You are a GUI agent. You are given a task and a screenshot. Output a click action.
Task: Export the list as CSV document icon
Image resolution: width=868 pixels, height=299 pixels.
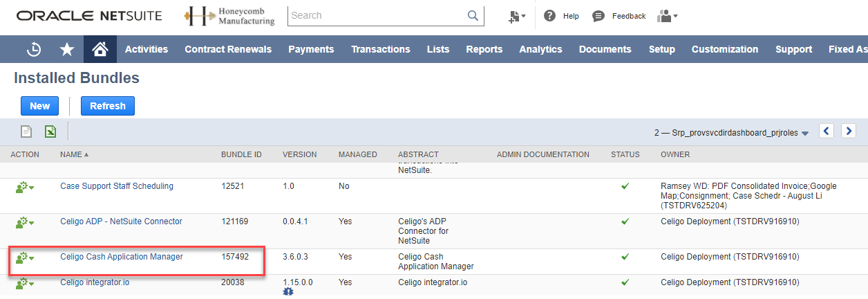point(26,132)
